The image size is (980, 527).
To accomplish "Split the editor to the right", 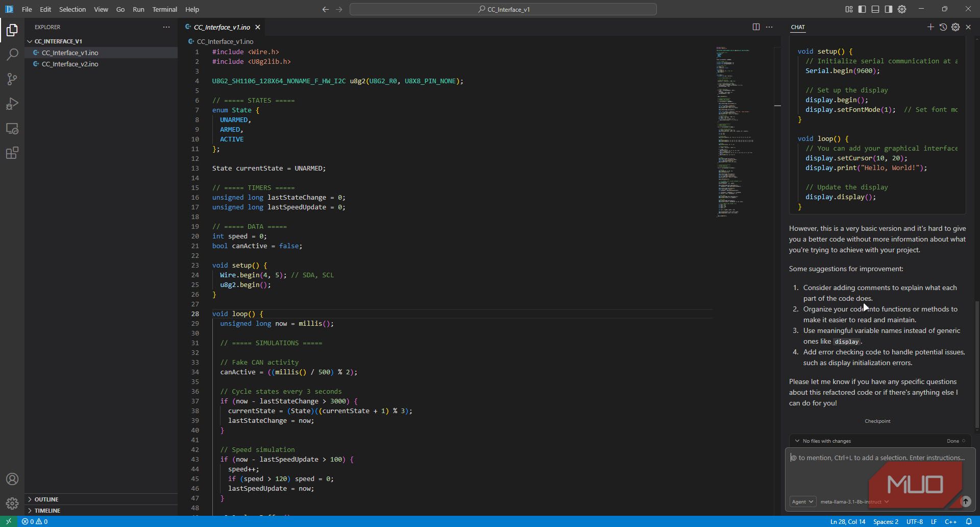I will [x=756, y=27].
